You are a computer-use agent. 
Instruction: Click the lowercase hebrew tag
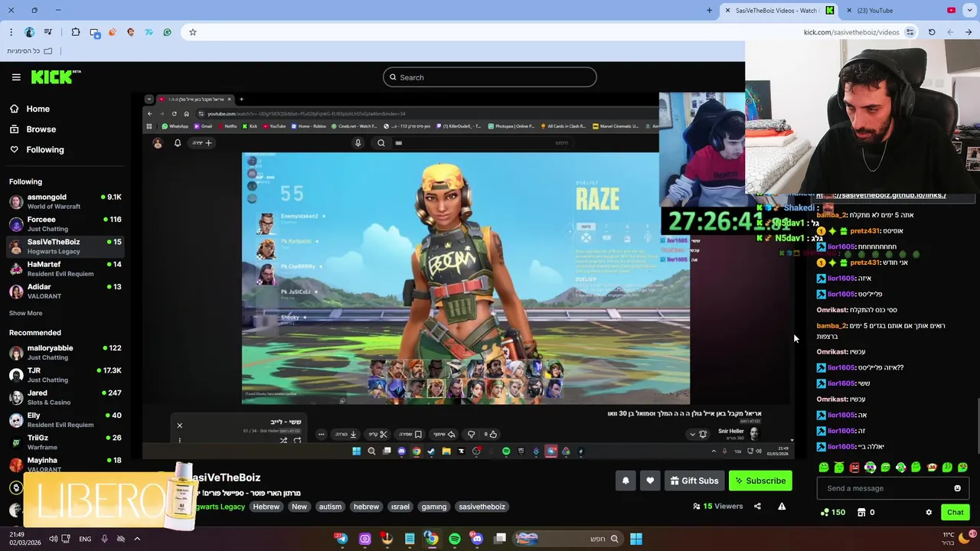(366, 507)
